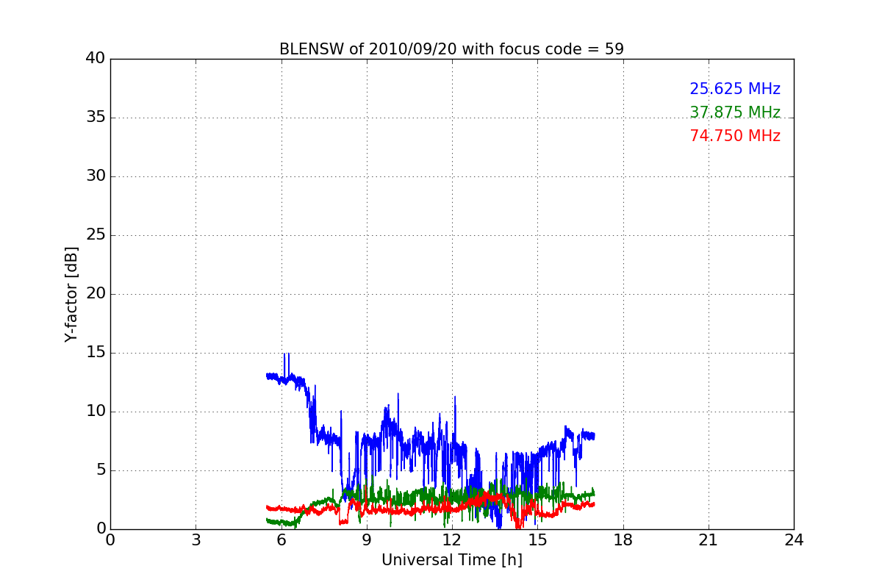The image size is (882, 588).
Task: Click x-axis tick label 9
Action: (x=367, y=540)
